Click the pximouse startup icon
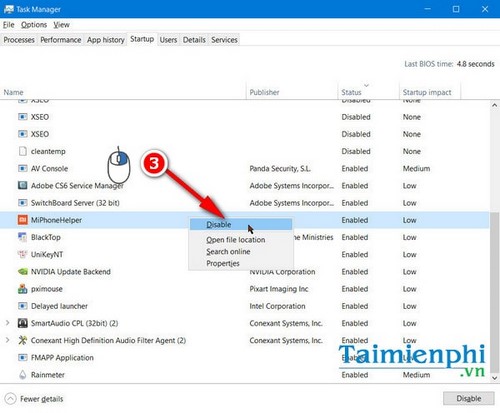 coord(22,289)
